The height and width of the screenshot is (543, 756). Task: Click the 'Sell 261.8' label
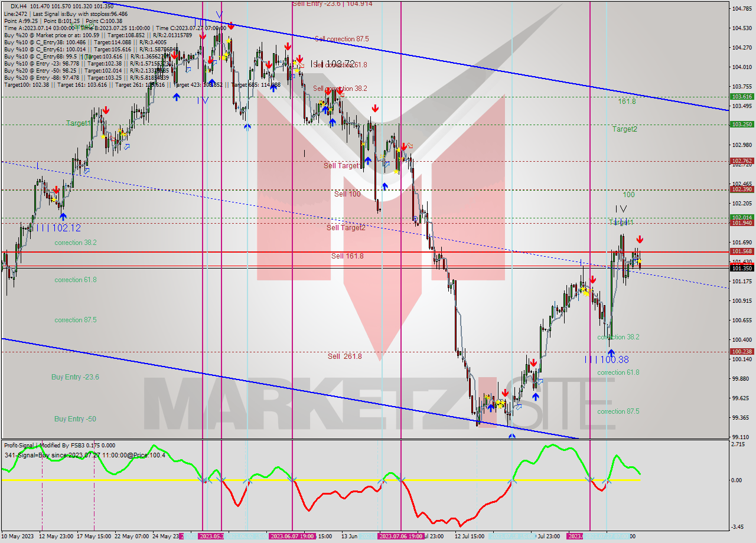(345, 356)
